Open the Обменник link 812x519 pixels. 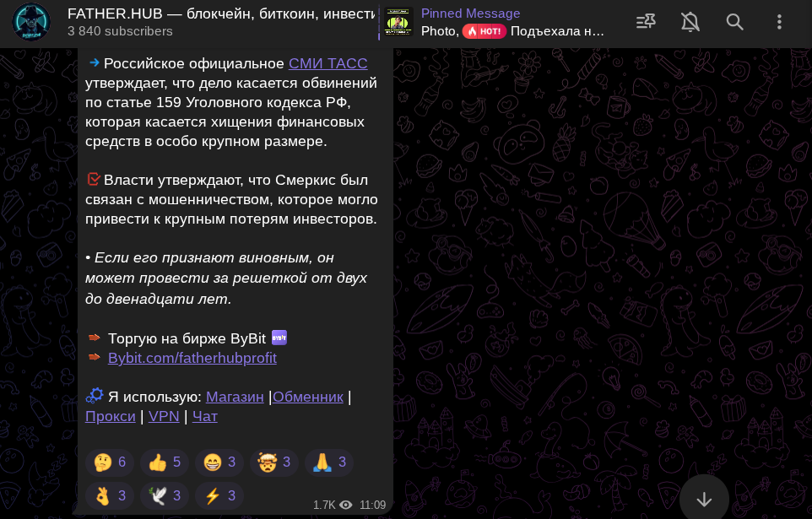click(307, 397)
